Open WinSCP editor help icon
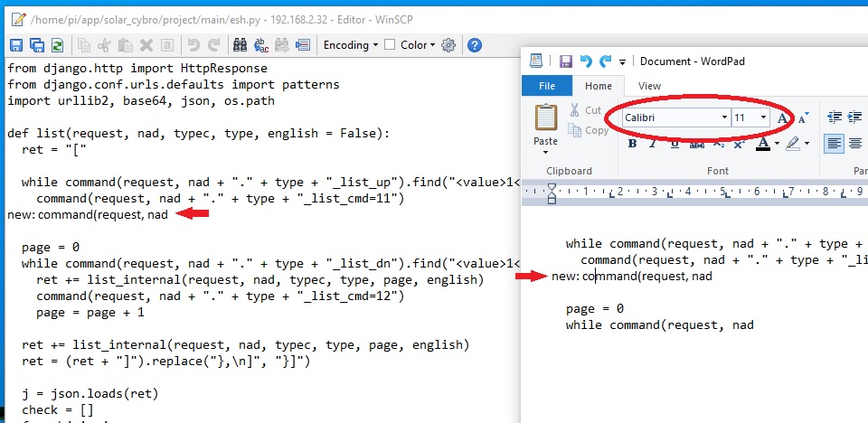This screenshot has width=868, height=423. pos(474,45)
